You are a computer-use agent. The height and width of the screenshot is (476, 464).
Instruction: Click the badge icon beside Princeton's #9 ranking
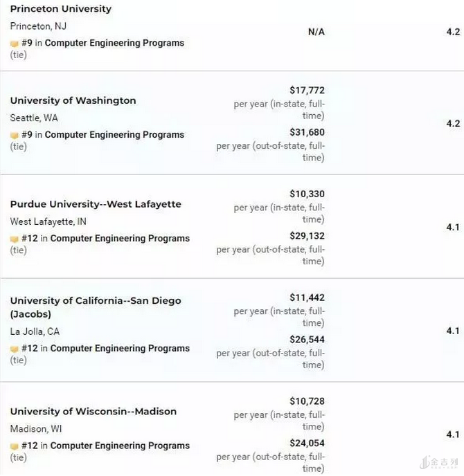tap(14, 43)
